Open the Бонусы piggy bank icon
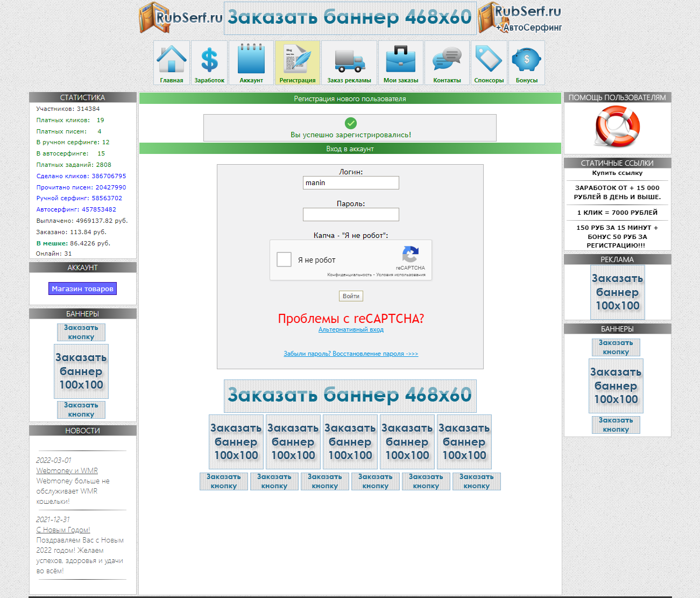Screen dimensions: 700x598 527,63
